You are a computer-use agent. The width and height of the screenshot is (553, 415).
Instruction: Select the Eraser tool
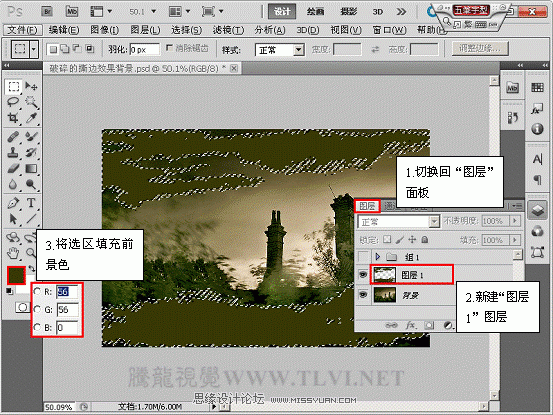tap(13, 169)
